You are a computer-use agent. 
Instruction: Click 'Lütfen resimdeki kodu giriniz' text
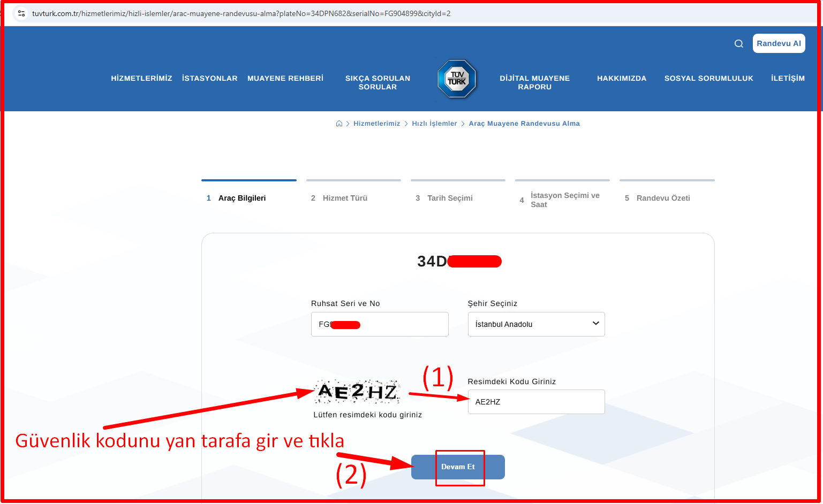coord(368,415)
